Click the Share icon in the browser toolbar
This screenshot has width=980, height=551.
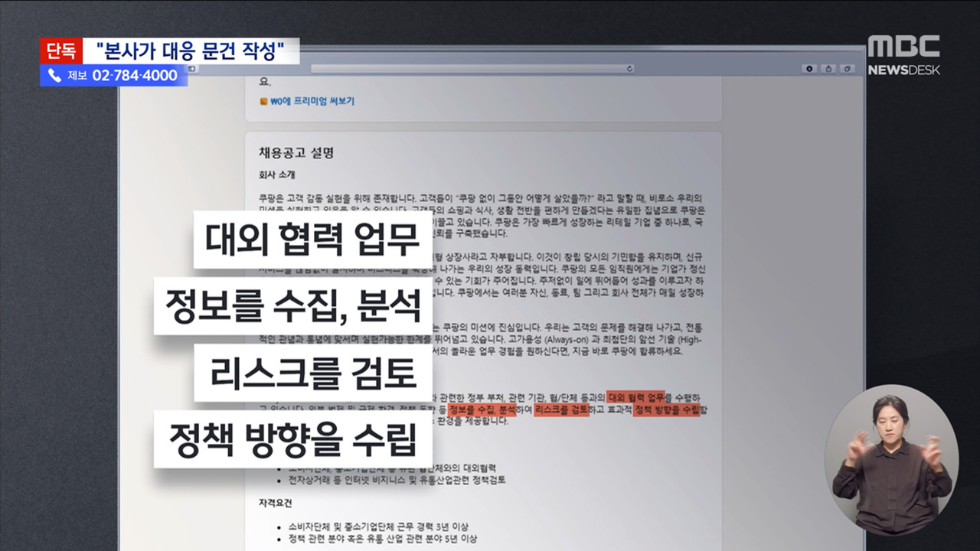[x=828, y=69]
